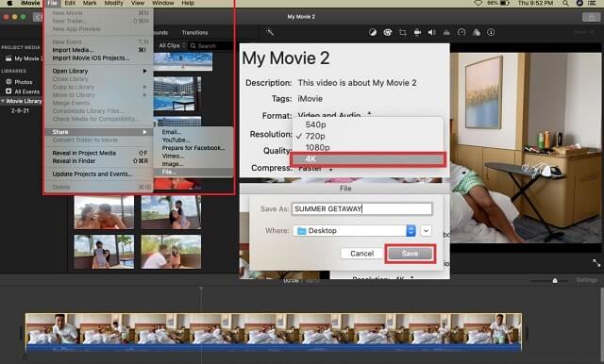Choose File in Share submenu
604x364 pixels.
click(193, 172)
